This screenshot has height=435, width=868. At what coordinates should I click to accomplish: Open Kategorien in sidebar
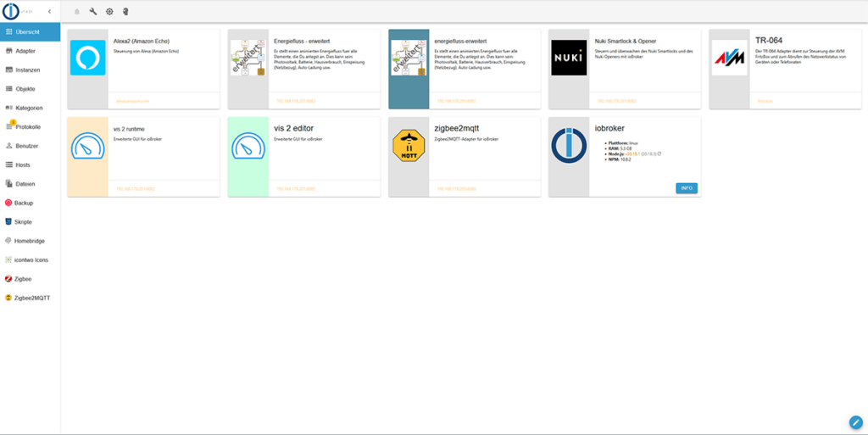[x=31, y=108]
